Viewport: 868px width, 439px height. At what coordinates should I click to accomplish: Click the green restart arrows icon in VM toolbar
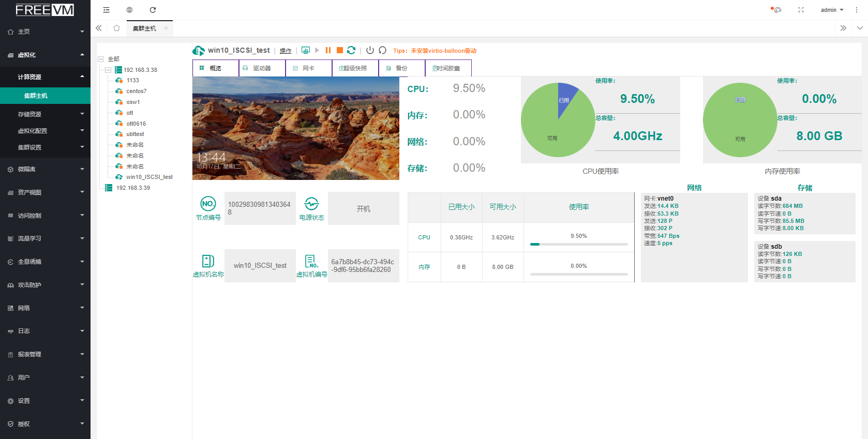351,50
